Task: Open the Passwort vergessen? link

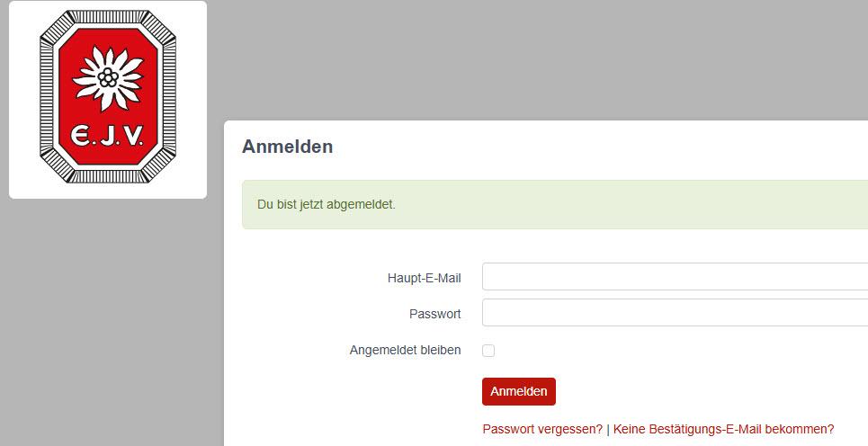Action: click(x=542, y=429)
